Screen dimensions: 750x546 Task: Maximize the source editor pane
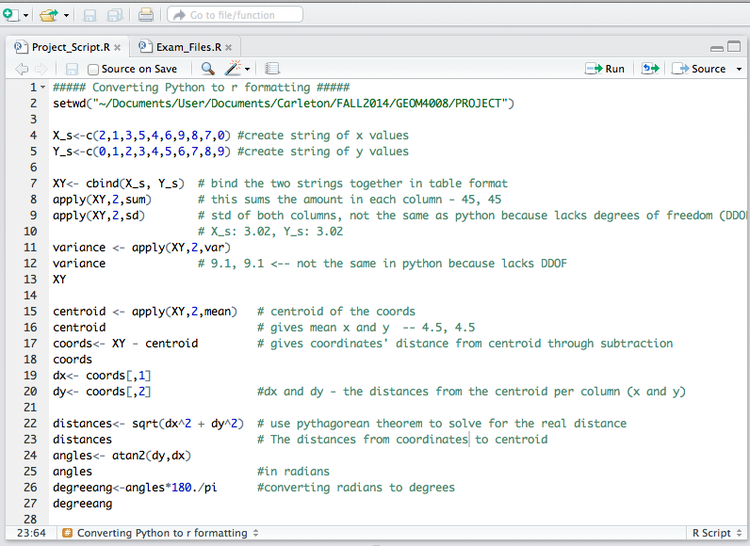coord(736,47)
